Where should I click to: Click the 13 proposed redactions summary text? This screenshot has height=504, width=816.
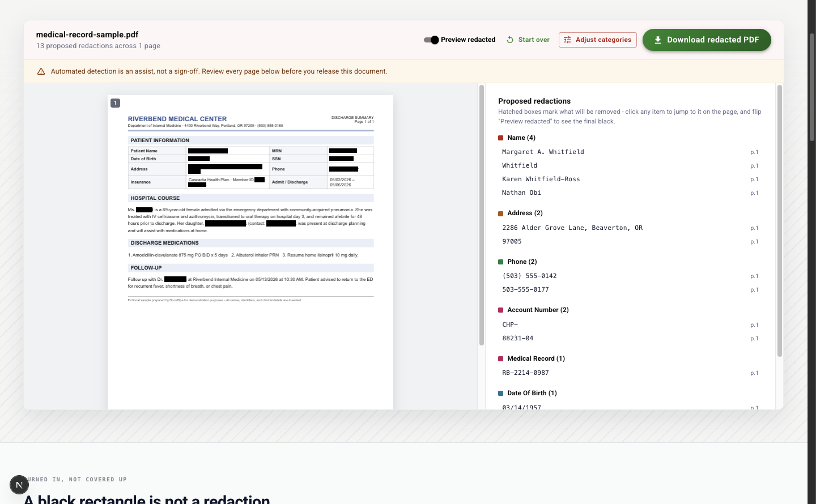(x=98, y=46)
